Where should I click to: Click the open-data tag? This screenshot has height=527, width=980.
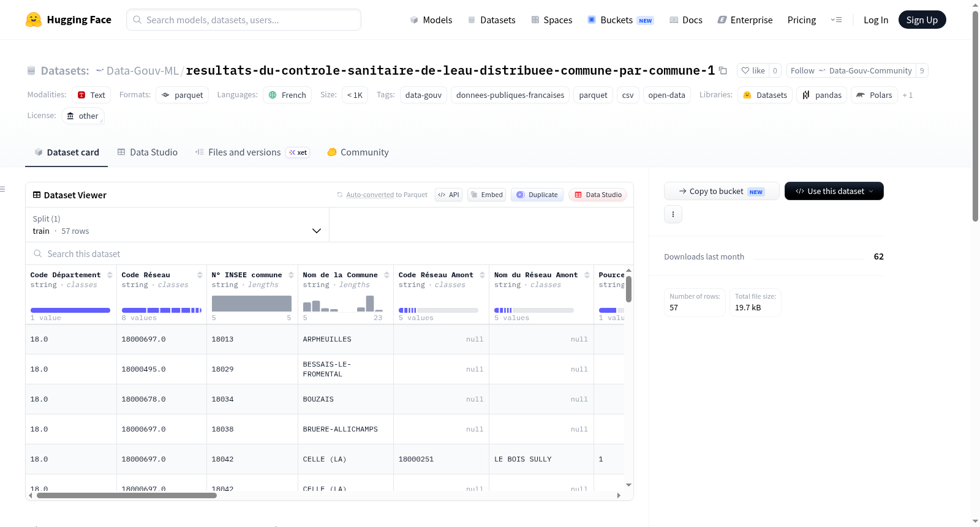click(666, 95)
